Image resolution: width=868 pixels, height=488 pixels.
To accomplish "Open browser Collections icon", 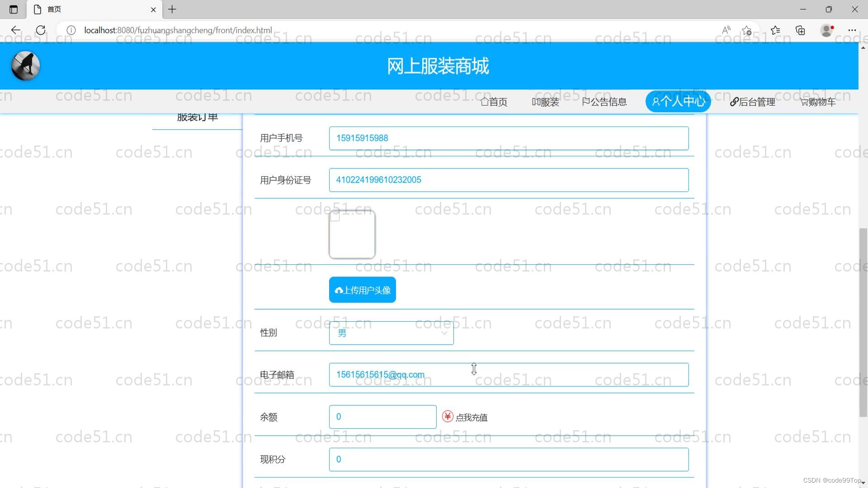I will tap(800, 30).
